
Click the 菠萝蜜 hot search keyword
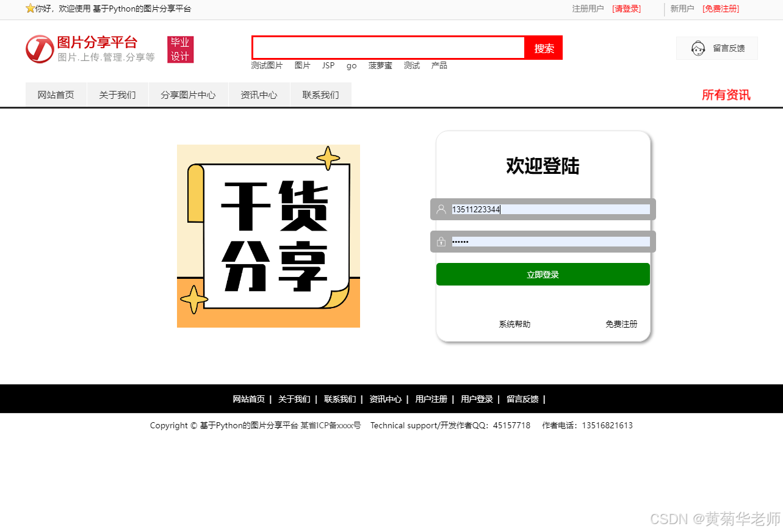tap(380, 65)
